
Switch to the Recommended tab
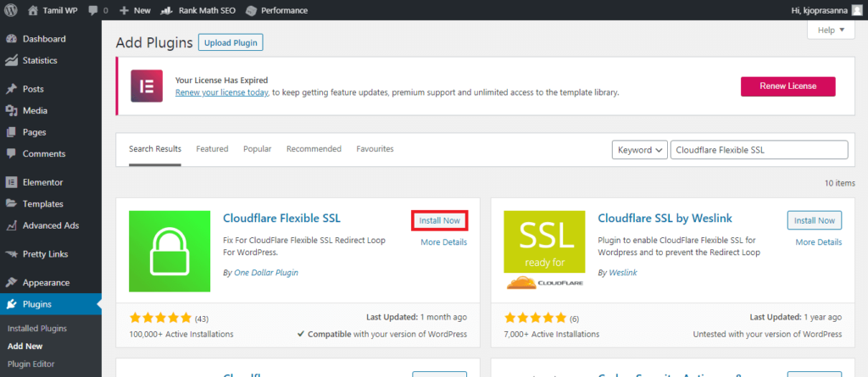314,149
